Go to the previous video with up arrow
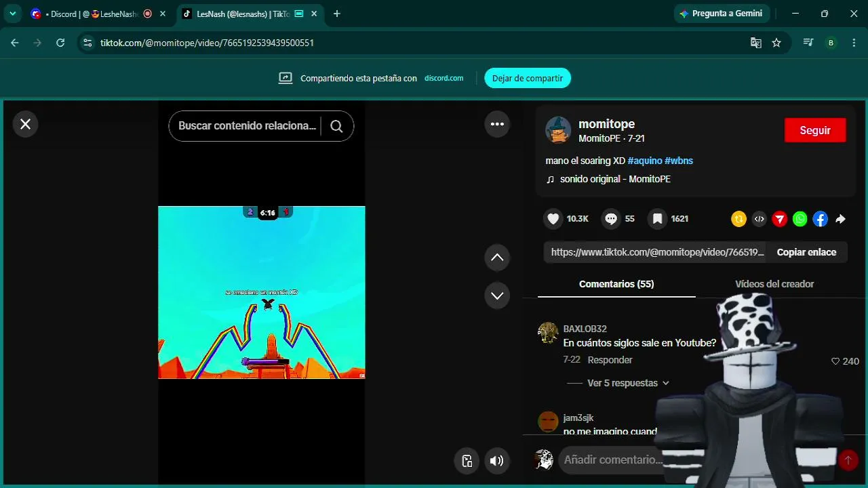Screen dimensions: 868x488 497,258
